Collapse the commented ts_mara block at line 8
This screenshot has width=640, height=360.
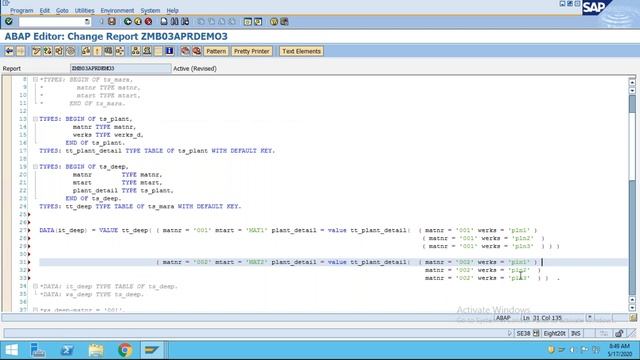pyautogui.click(x=36, y=80)
